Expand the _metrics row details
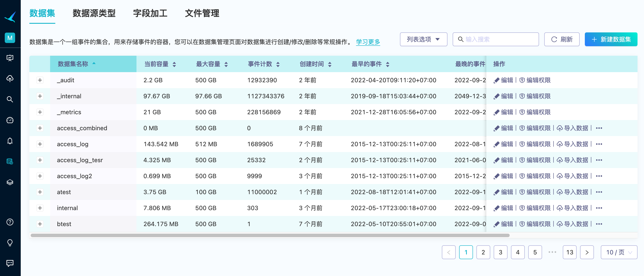 [x=40, y=112]
